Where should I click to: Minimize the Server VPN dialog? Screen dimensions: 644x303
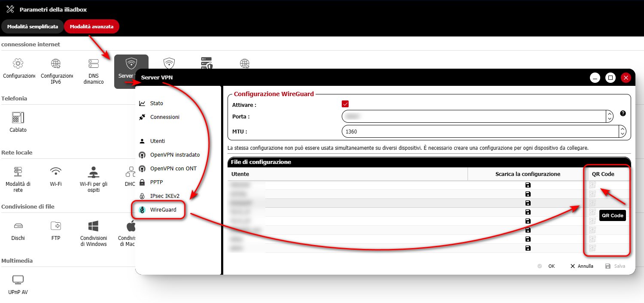pyautogui.click(x=595, y=78)
